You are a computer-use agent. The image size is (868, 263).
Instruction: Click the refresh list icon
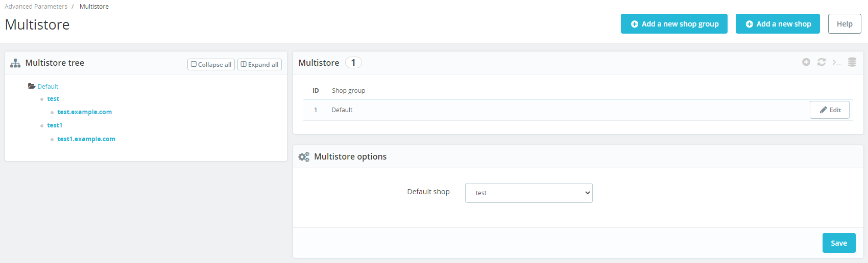point(822,62)
